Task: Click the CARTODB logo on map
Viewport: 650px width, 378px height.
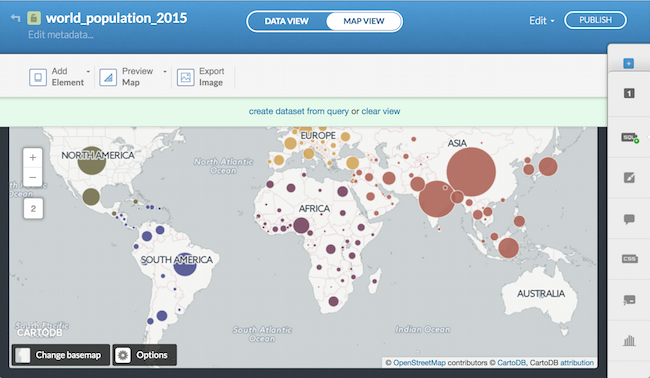Action: [40, 332]
